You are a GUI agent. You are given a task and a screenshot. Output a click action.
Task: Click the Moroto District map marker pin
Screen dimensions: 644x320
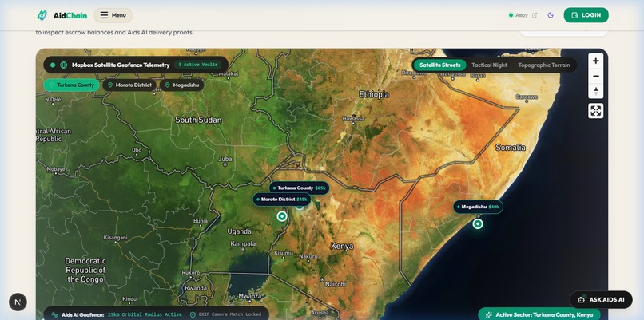(282, 216)
